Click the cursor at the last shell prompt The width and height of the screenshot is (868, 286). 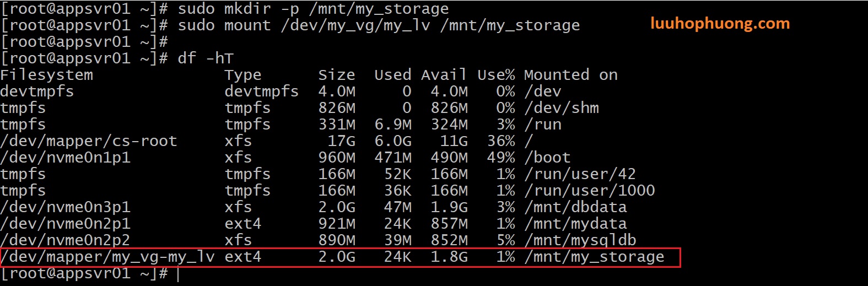coord(178,274)
